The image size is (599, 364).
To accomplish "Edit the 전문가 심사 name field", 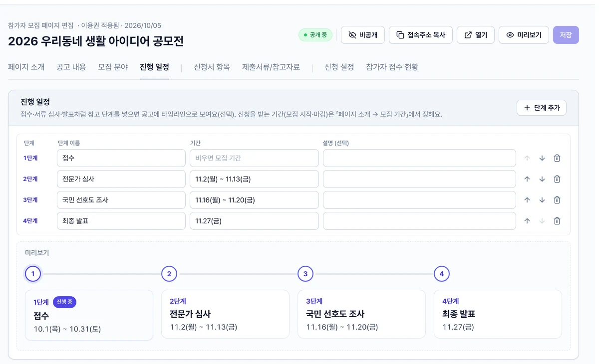I will point(121,179).
